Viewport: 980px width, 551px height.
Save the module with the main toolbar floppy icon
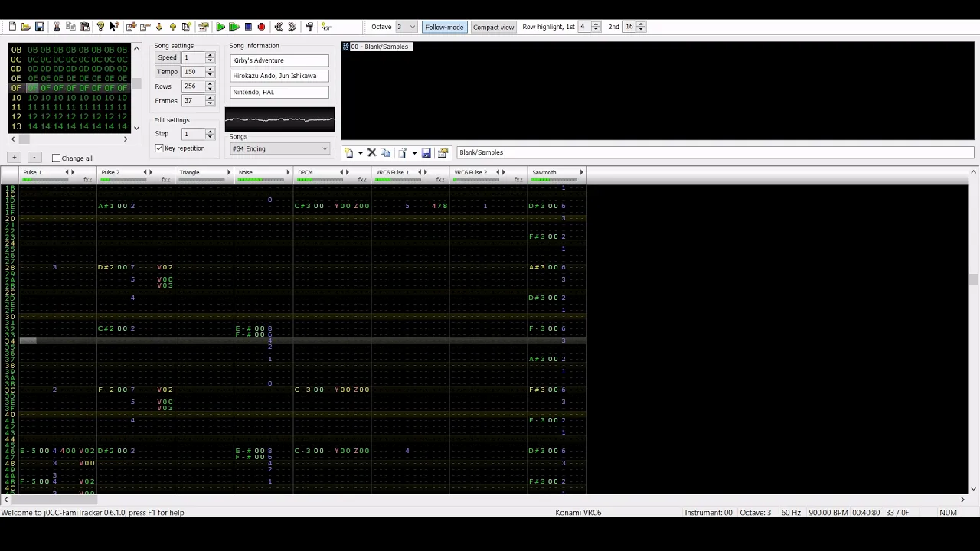click(x=40, y=27)
